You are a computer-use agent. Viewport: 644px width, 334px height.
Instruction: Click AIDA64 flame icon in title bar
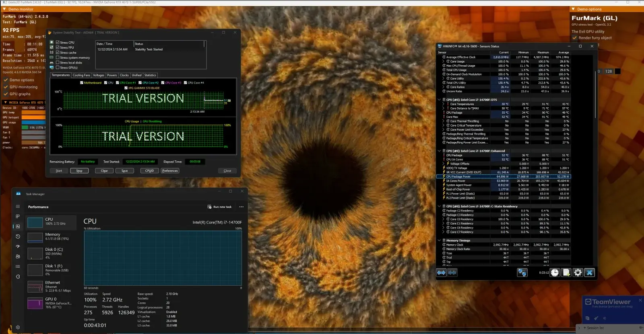(50, 33)
